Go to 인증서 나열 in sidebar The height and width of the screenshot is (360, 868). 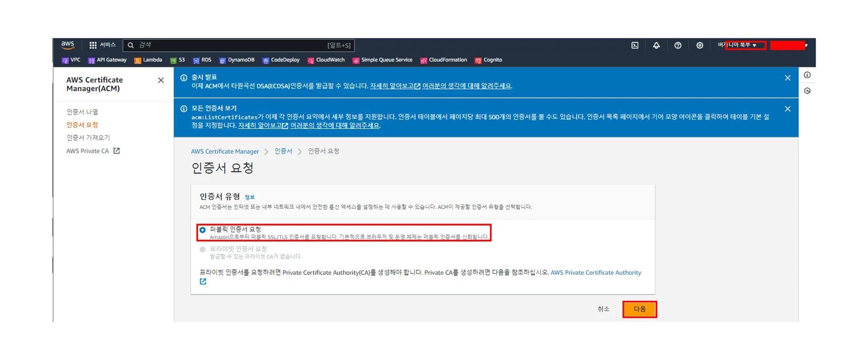tap(82, 112)
